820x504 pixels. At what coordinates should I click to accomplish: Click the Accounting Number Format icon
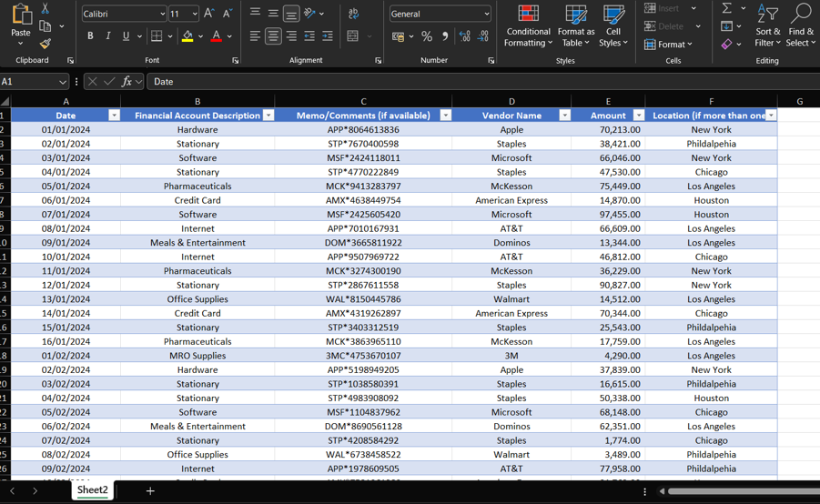(398, 36)
